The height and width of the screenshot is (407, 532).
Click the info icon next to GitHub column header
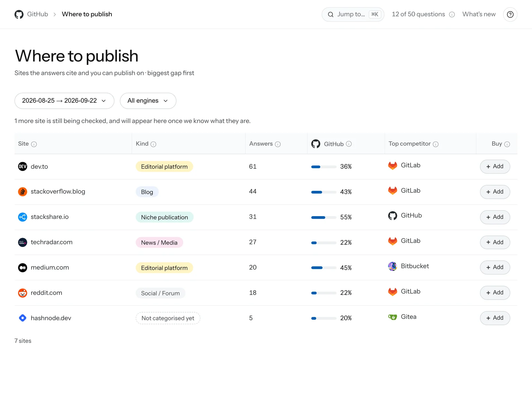coord(349,144)
